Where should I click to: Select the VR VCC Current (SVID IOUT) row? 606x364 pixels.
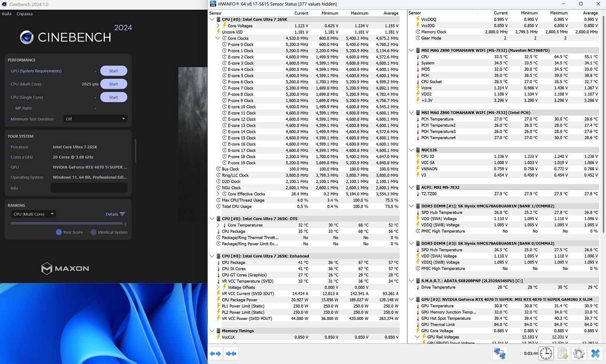(304, 294)
